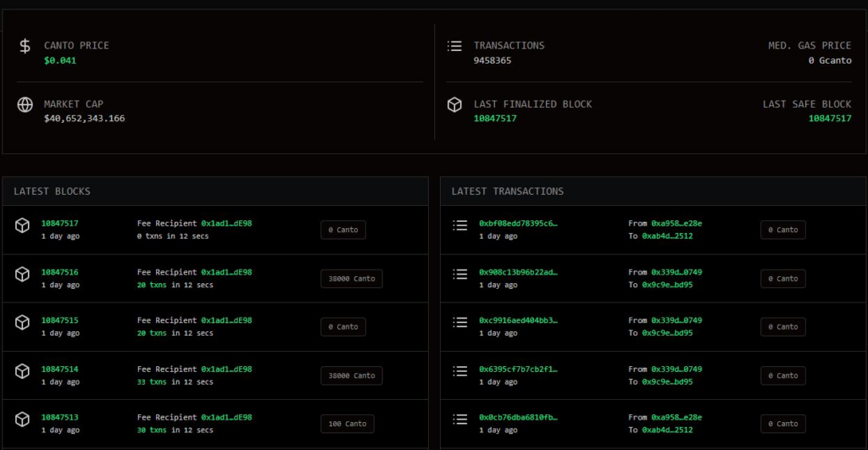Click the dollar sign Canto price icon

coord(25,46)
